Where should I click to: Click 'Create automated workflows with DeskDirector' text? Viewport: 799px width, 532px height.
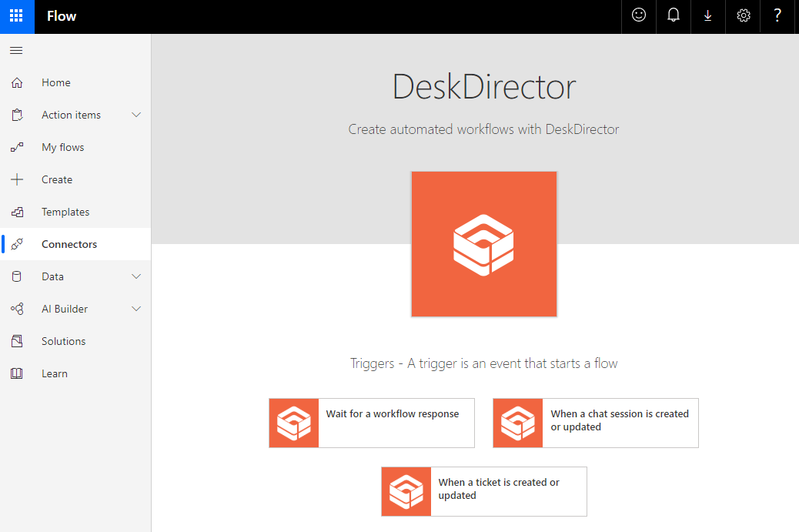pos(483,129)
